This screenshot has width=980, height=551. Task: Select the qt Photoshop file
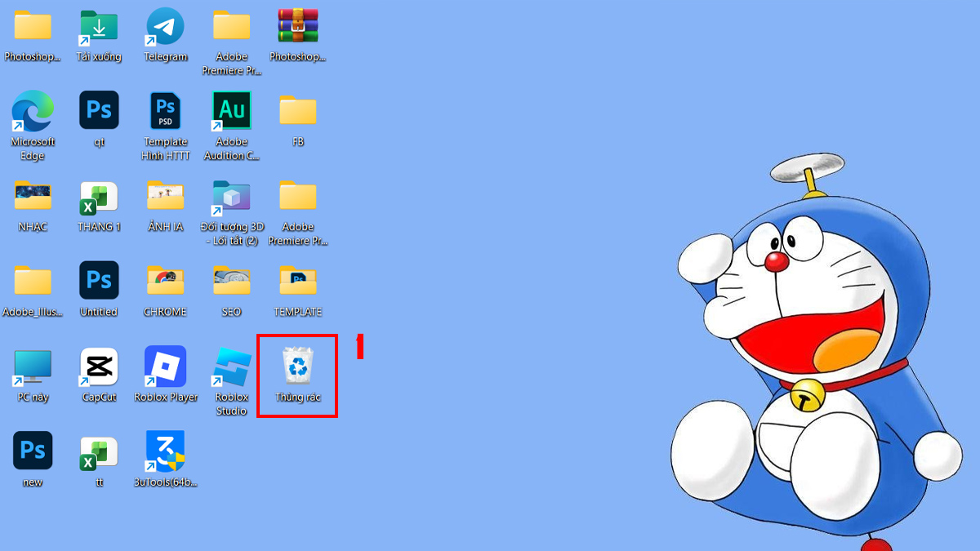click(x=99, y=110)
